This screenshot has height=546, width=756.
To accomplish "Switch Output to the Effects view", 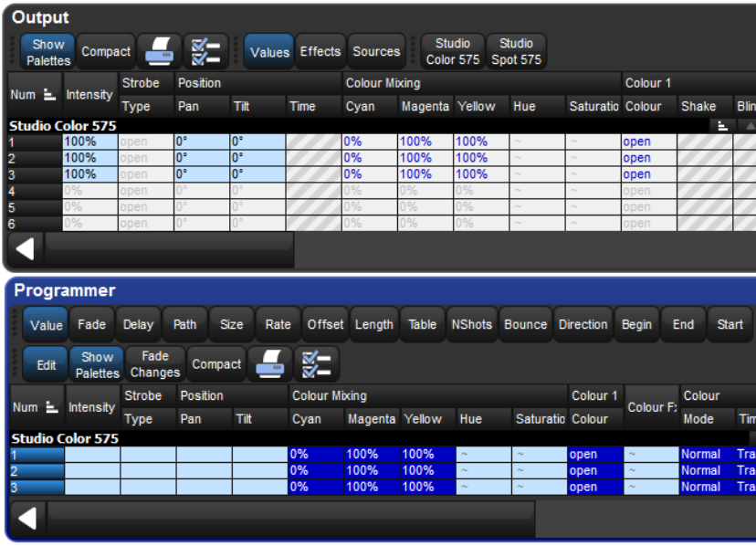I will point(320,52).
